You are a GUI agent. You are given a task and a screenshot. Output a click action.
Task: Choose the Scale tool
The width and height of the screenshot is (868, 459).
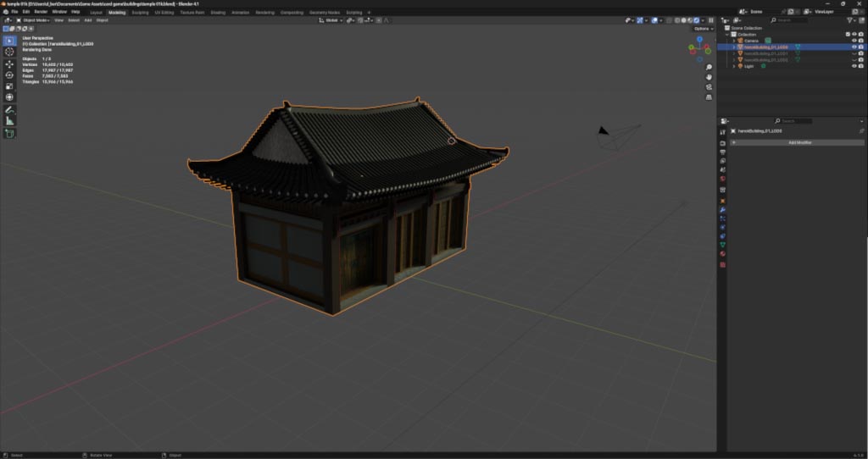click(x=9, y=86)
